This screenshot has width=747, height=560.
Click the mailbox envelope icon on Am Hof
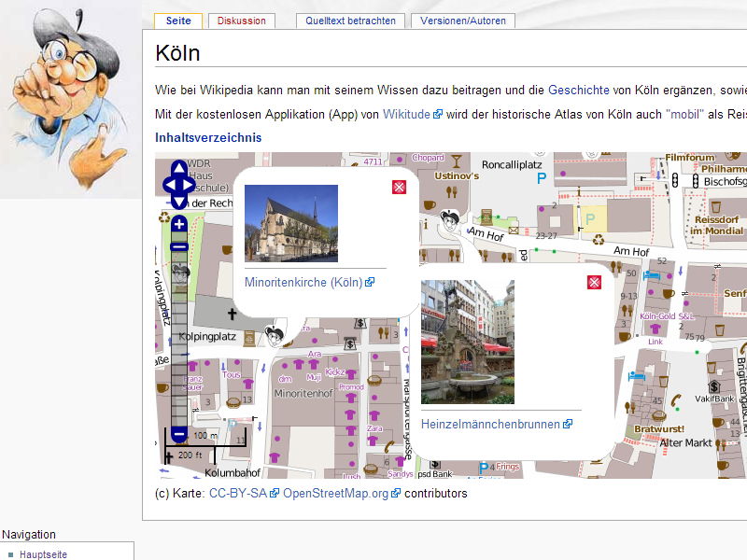(x=513, y=231)
